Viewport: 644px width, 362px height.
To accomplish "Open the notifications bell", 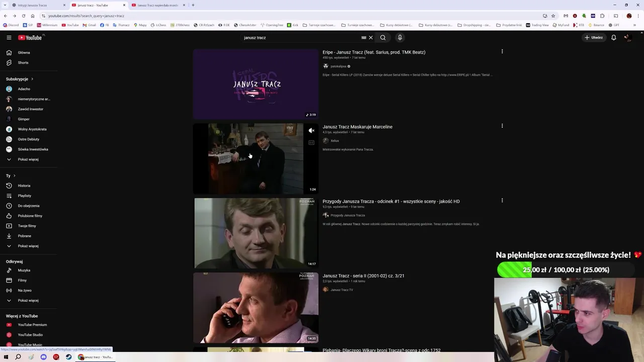I will click(x=614, y=38).
